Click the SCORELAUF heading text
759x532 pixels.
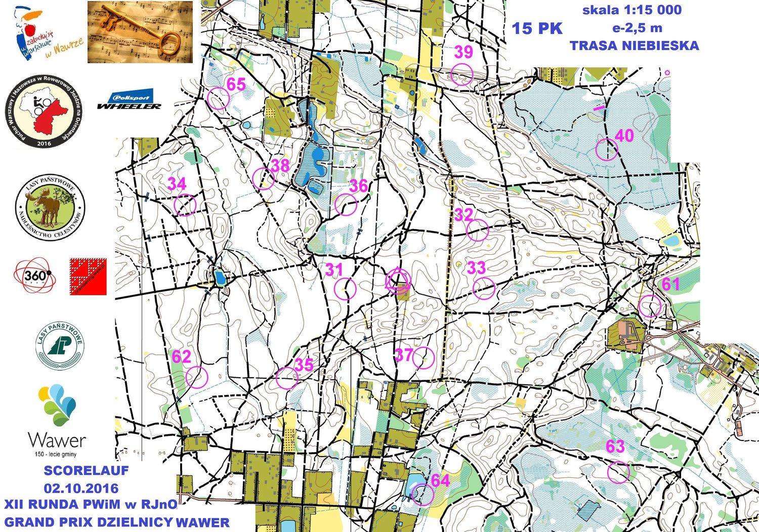coord(86,470)
